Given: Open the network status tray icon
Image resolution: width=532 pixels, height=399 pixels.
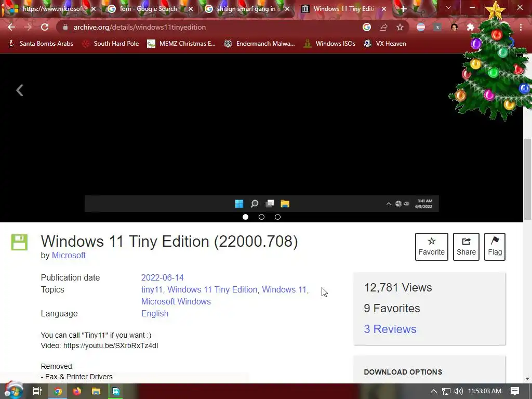Looking at the screenshot, I should coord(446,391).
